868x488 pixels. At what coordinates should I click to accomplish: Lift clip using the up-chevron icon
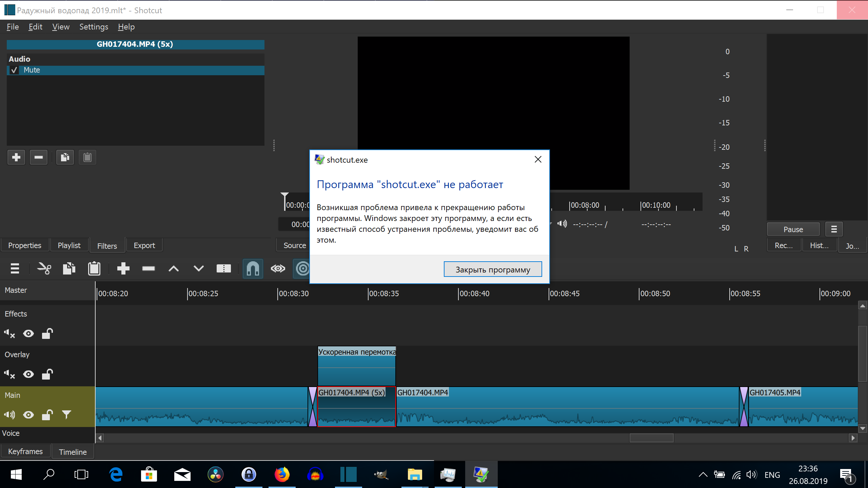click(173, 268)
